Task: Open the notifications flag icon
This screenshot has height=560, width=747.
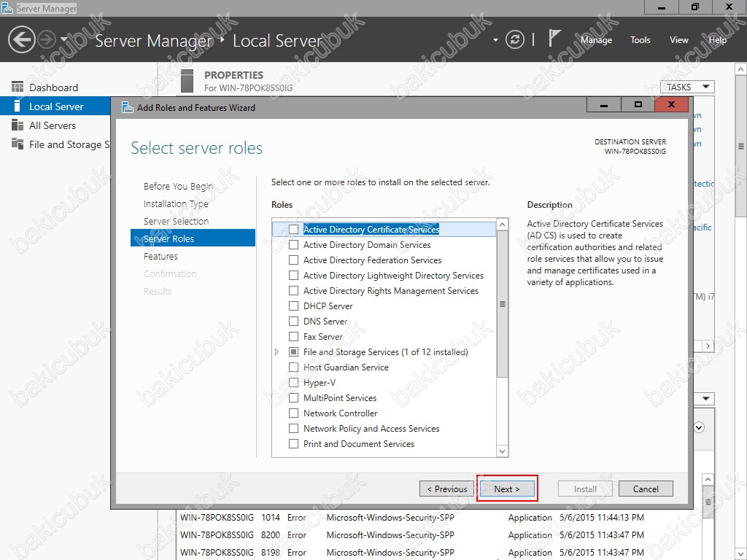Action: (x=554, y=38)
